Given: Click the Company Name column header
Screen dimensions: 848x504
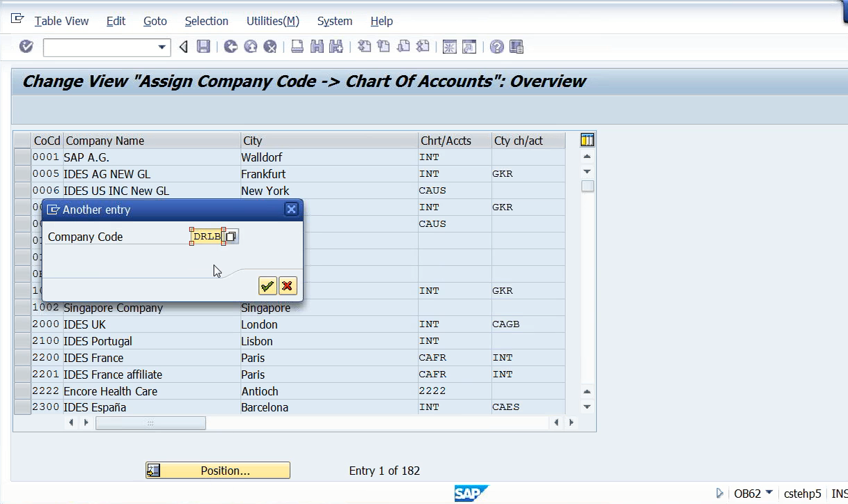Looking at the screenshot, I should click(x=152, y=141).
